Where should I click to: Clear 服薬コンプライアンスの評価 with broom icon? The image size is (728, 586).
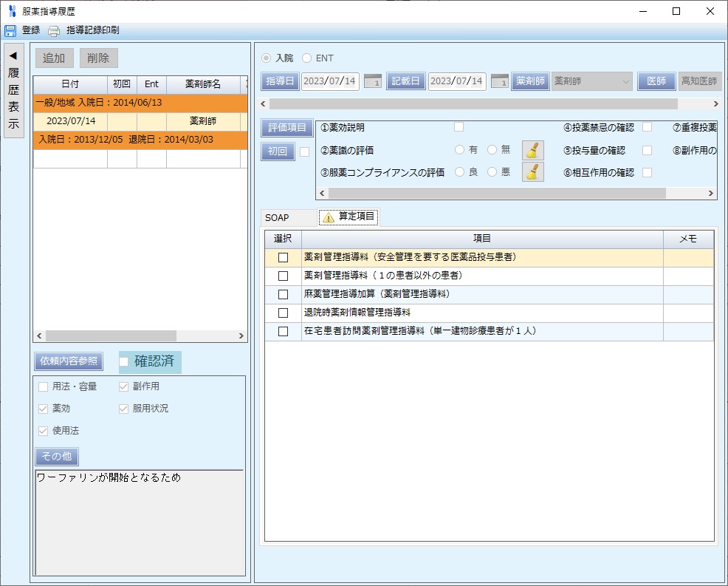click(x=532, y=172)
